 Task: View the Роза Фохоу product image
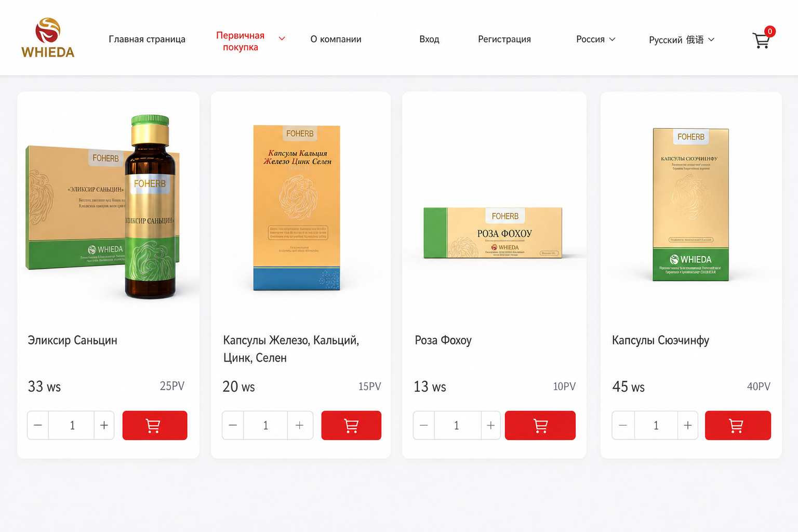point(493,233)
